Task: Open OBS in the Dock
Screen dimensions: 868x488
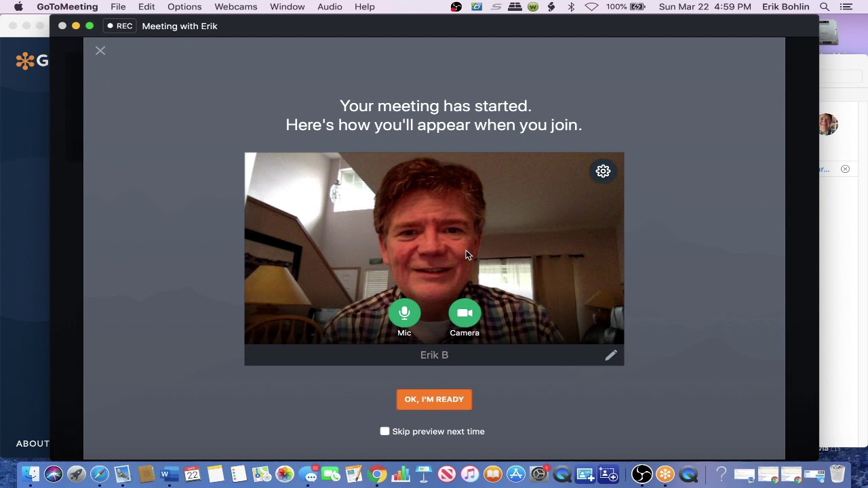Action: coord(642,474)
